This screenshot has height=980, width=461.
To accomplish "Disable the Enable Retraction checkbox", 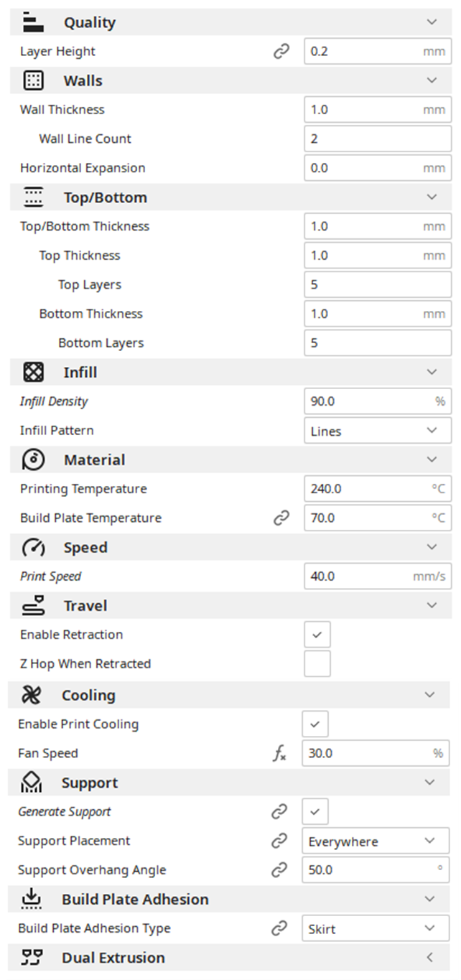I will click(317, 635).
